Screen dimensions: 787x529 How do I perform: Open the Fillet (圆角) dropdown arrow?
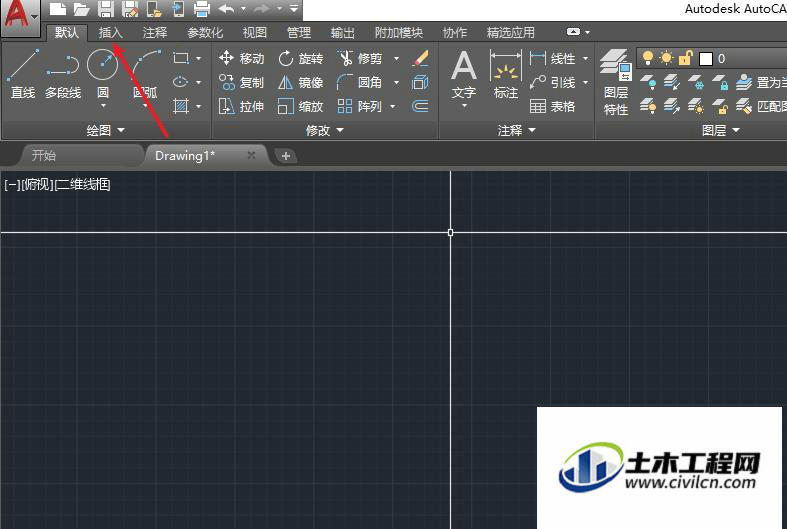pyautogui.click(x=397, y=82)
